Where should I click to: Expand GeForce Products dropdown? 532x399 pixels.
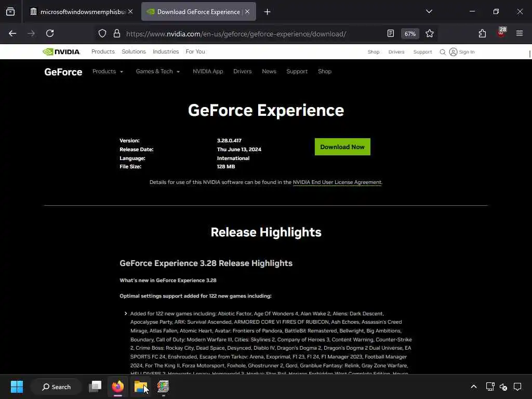(108, 71)
